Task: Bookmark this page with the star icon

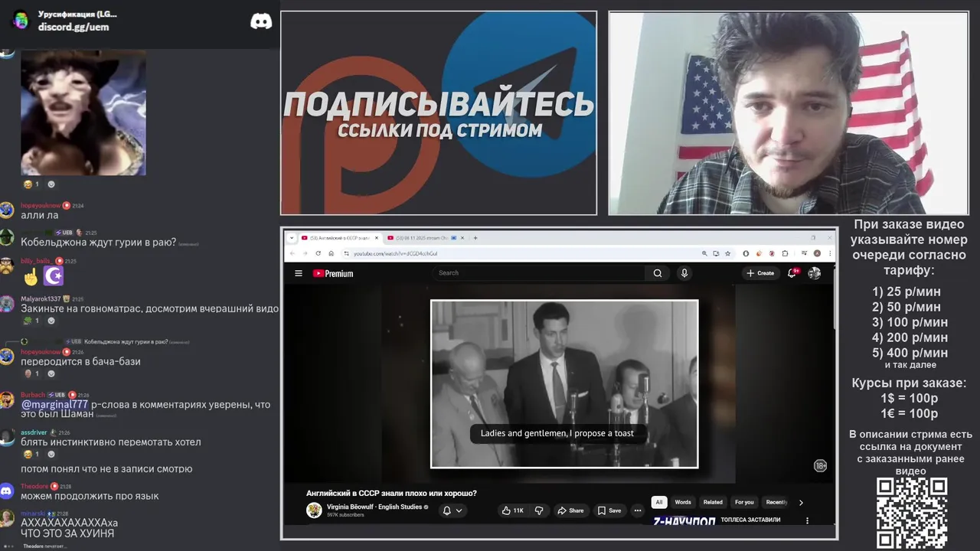Action: click(x=727, y=253)
